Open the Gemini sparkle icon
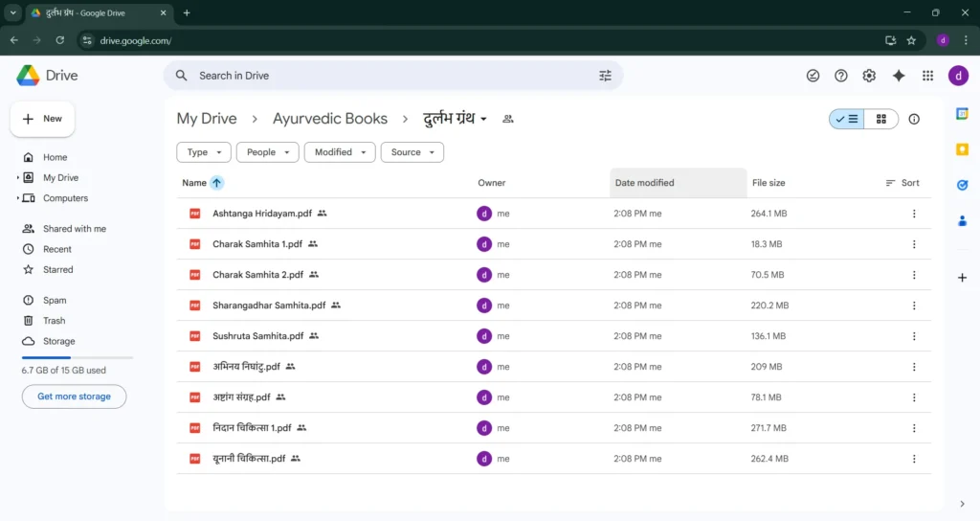The height and width of the screenshot is (521, 980). [898, 76]
